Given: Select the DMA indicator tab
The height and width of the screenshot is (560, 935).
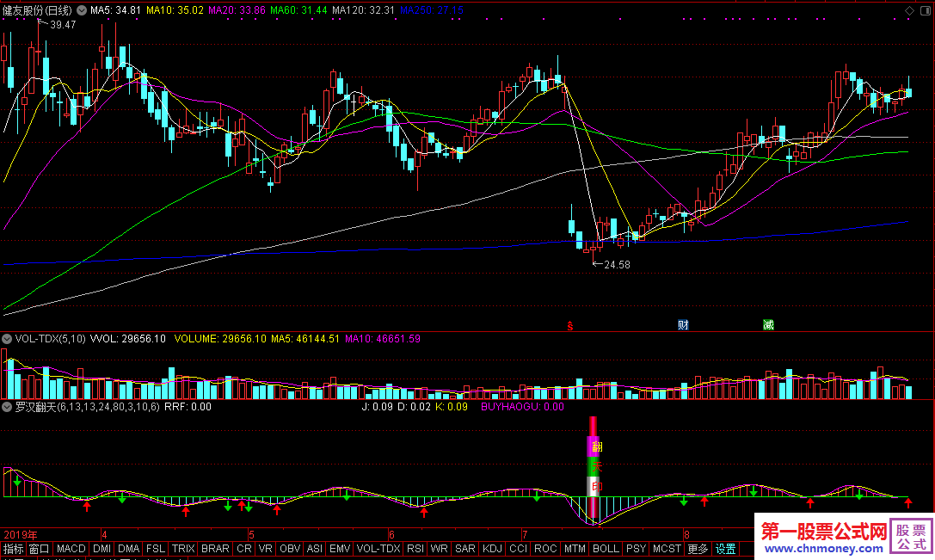Looking at the screenshot, I should (x=129, y=549).
